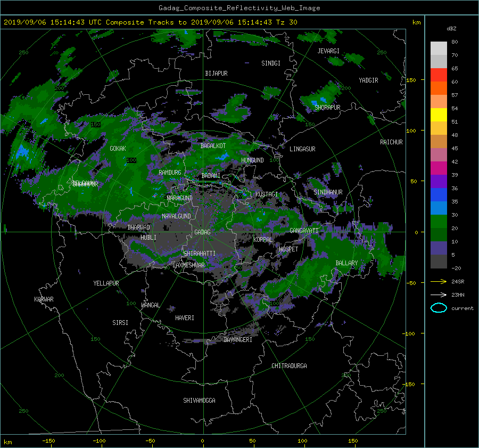Click the BADAMI city label
This screenshot has height=448, width=479.
[x=211, y=176]
